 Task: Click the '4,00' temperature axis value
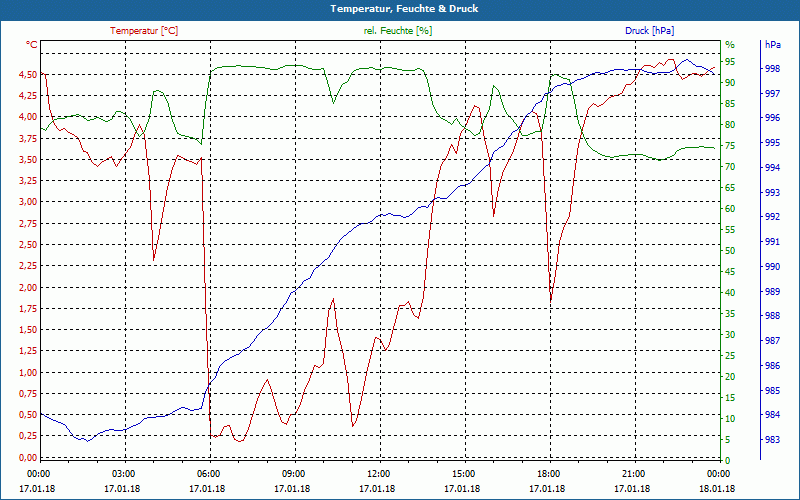tap(28, 117)
